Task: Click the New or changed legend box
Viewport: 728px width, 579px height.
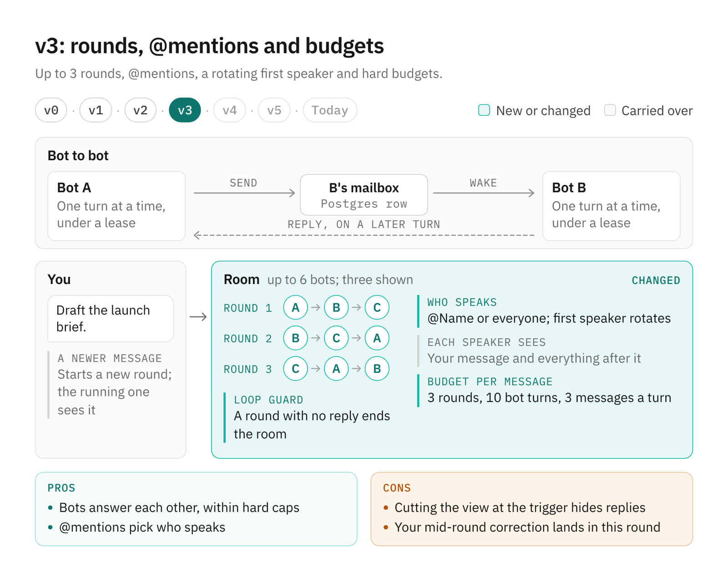Action: click(484, 110)
